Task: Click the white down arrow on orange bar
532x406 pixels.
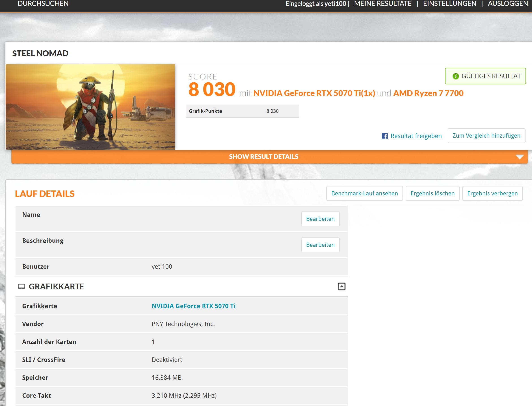Action: (519, 157)
